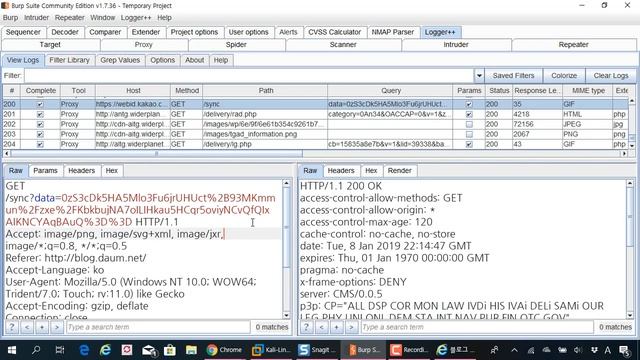Open request search help question-mark button

pyautogui.click(x=11, y=327)
